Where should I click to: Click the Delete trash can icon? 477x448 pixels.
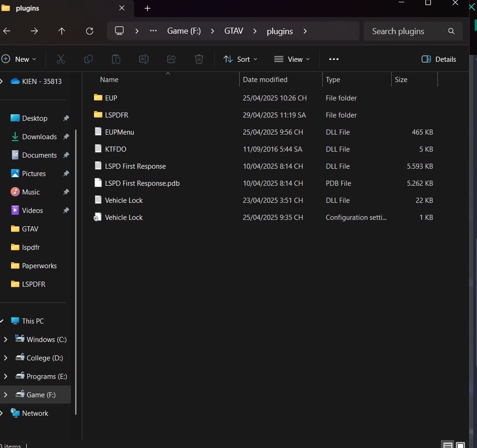[199, 59]
